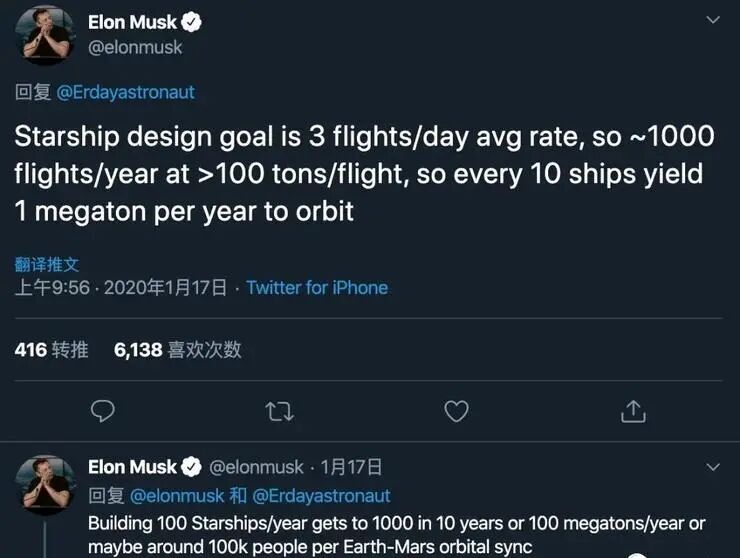Expand the main tweet options chevron
The width and height of the screenshot is (740, 558).
712,21
